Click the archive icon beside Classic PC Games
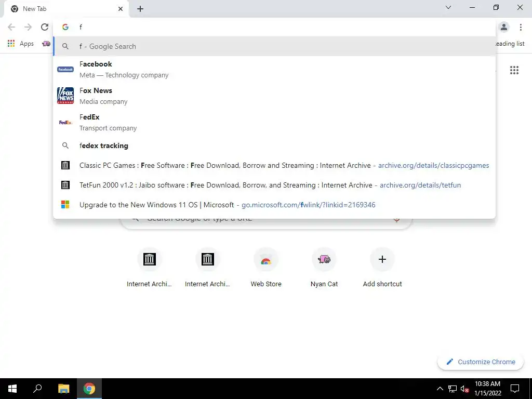The image size is (532, 399). [x=65, y=165]
